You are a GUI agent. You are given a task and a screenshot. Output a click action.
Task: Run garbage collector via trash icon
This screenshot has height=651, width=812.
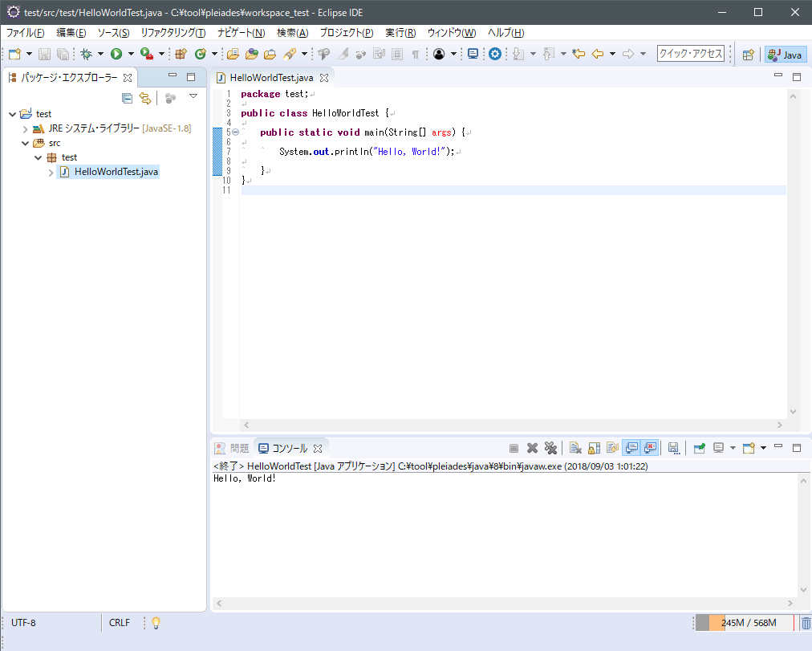point(806,623)
